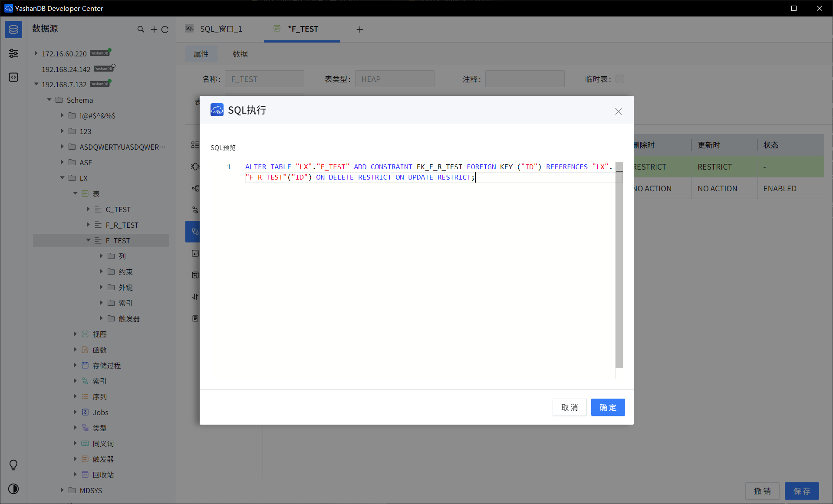
Task: Switch to the SQL_窗口_1 tab
Action: click(x=221, y=29)
